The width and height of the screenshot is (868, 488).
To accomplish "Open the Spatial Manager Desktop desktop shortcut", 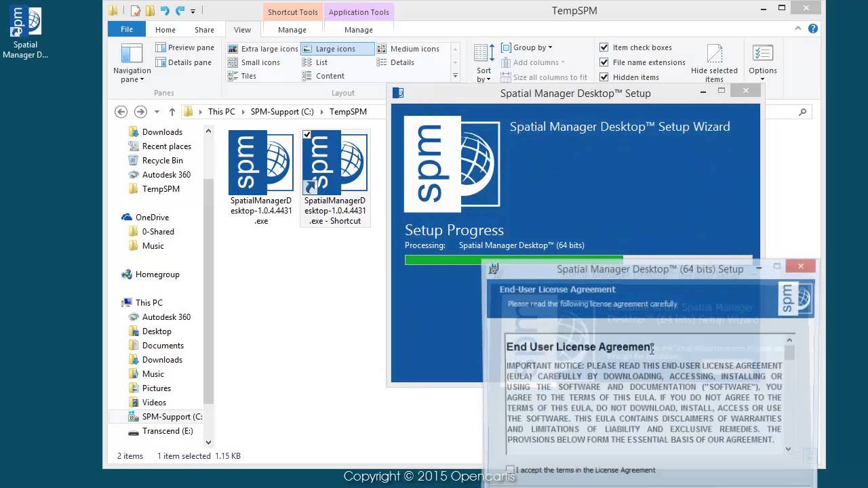I will tap(25, 32).
